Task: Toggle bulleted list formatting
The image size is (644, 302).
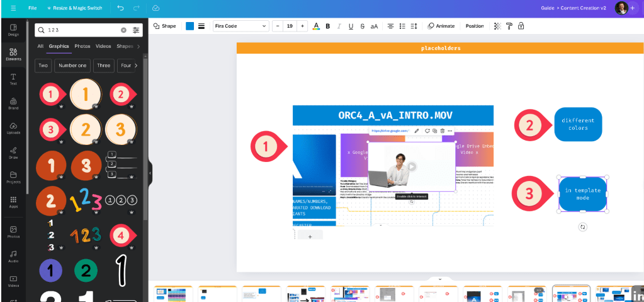Action: [402, 26]
